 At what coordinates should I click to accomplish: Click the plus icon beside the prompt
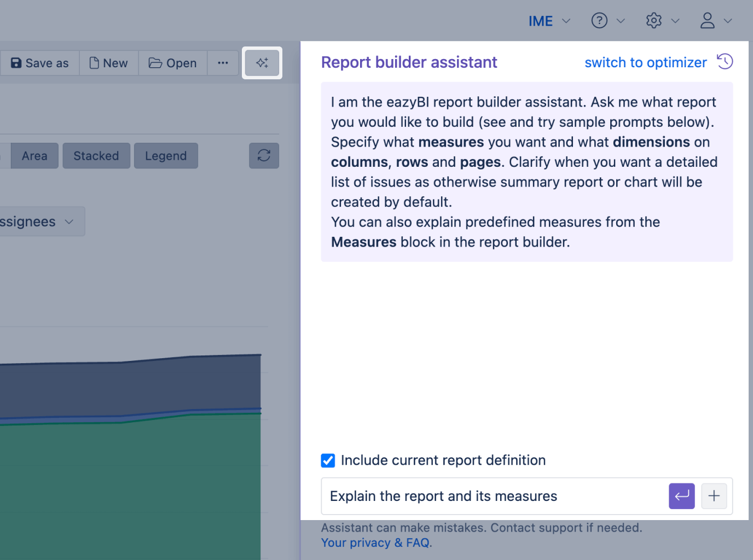[x=714, y=496]
